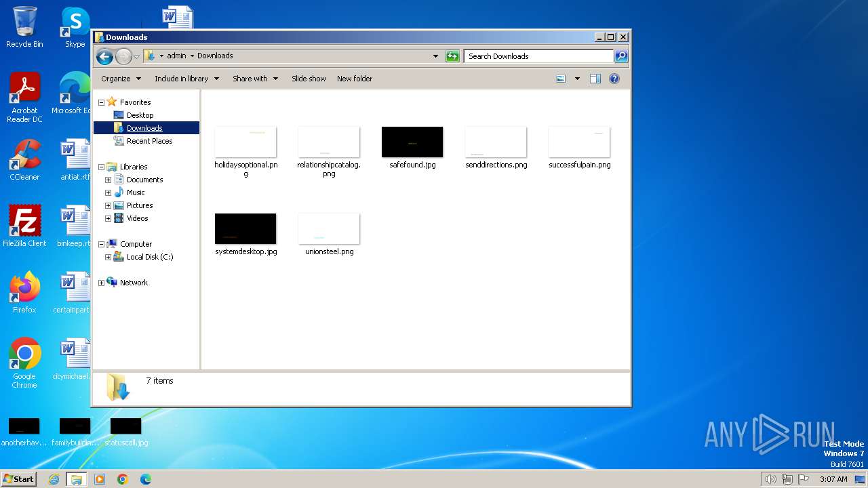Expand Local Disk (C:) node
868x488 pixels.
[108, 257]
